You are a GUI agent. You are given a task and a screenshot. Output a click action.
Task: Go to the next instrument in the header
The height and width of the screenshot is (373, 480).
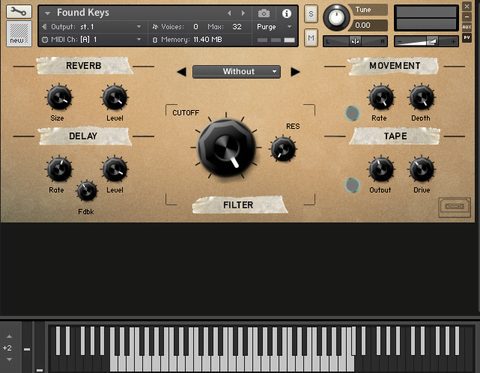(243, 13)
